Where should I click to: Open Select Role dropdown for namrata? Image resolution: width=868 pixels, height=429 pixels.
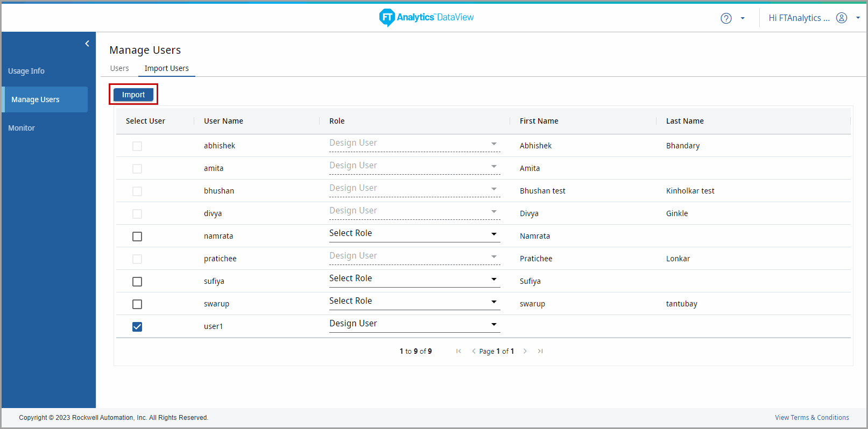point(415,234)
